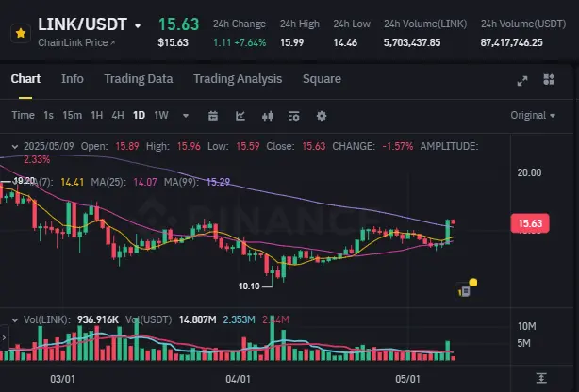This screenshot has width=579, height=392.
Task: Expand more time intervals dropdown arrow
Action: coord(186,116)
